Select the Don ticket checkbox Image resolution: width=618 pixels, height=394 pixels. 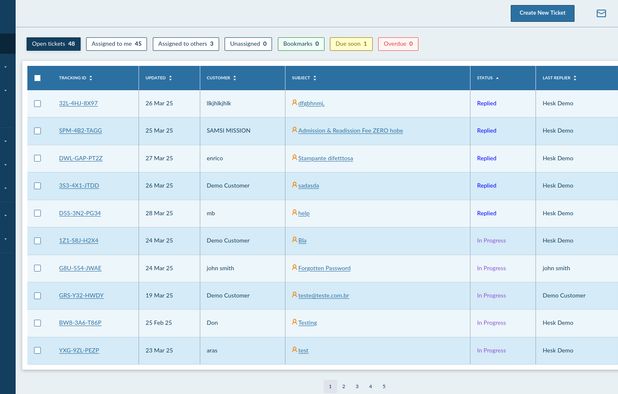coord(37,323)
